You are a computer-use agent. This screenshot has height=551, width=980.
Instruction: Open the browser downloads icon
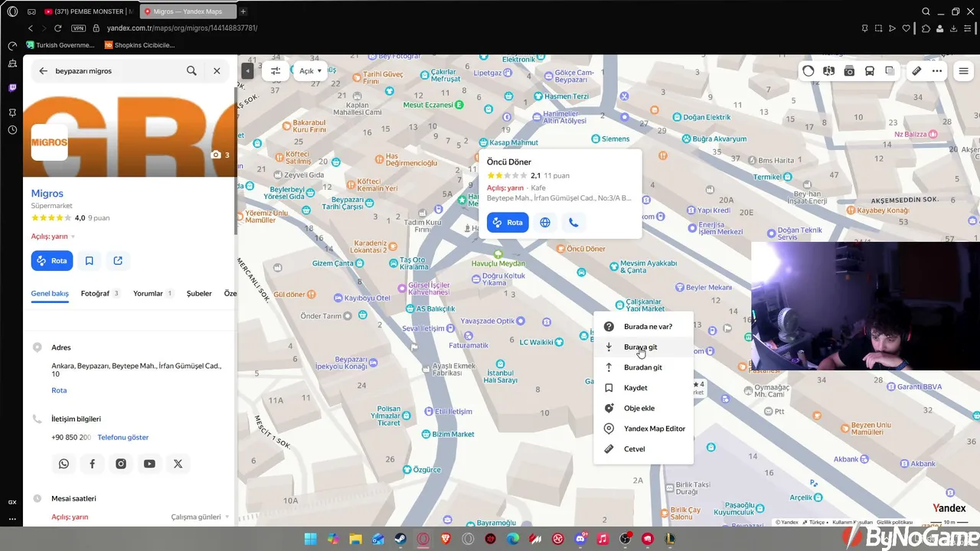pyautogui.click(x=954, y=28)
